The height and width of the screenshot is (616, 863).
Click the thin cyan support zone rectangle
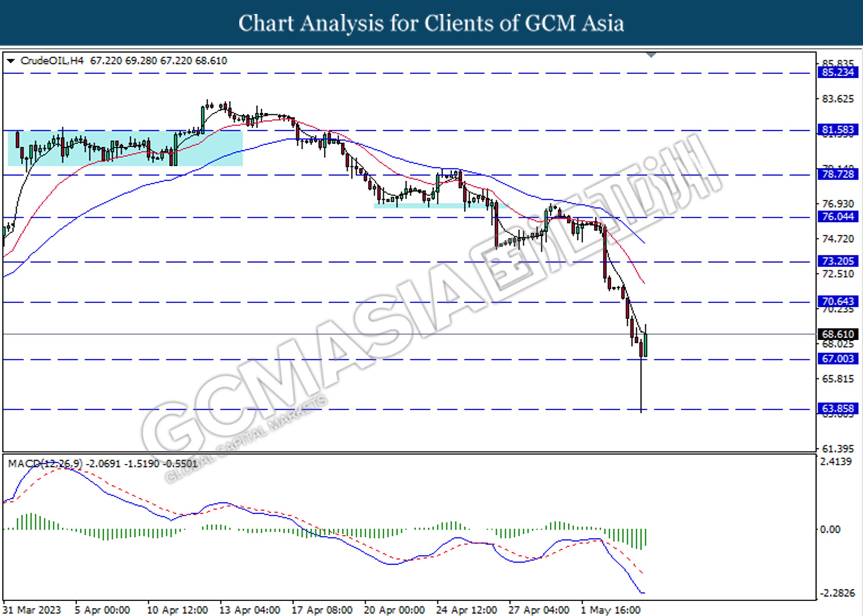click(441, 206)
